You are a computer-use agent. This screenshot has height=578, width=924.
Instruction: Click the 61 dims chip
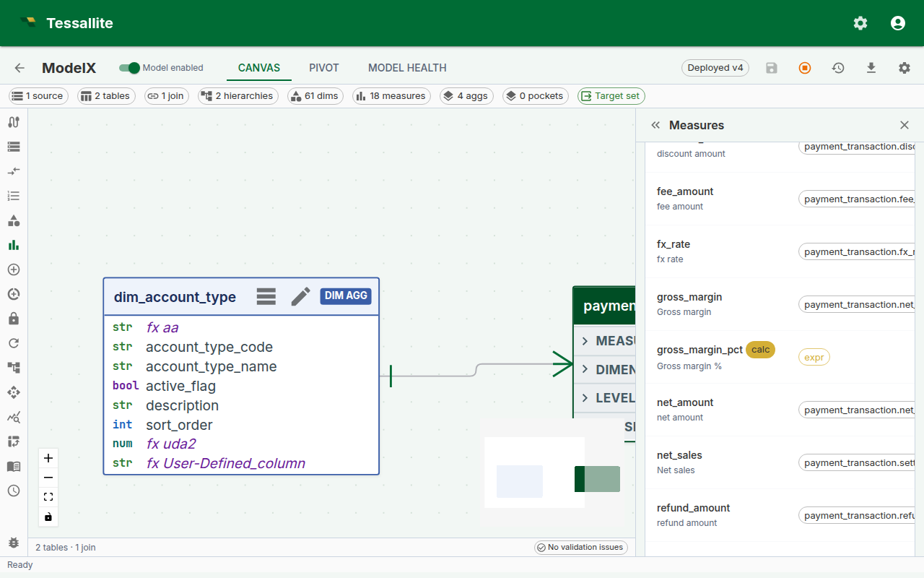tap(315, 96)
